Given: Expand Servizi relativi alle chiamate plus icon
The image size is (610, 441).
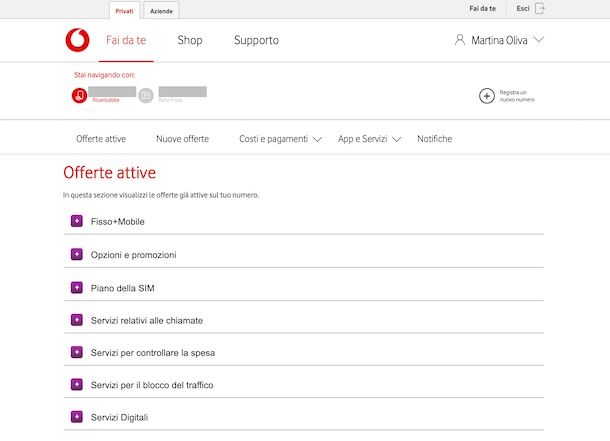Looking at the screenshot, I should 77,320.
